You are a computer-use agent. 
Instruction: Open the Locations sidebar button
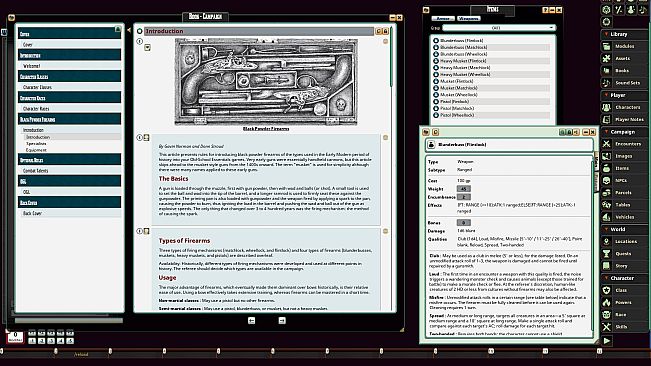click(x=624, y=242)
